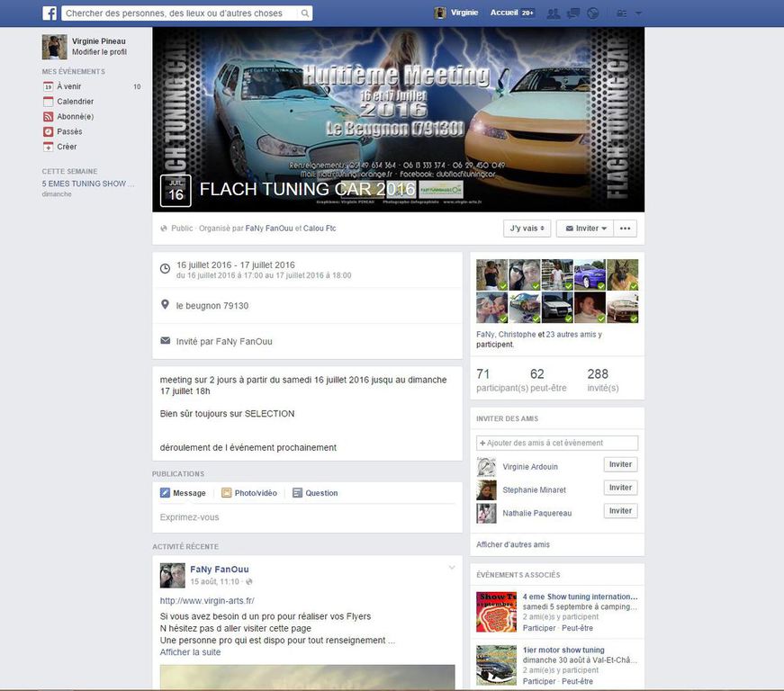Open the 4 eme Show tuning event thumbnail
This screenshot has height=691, width=784.
coord(496,612)
